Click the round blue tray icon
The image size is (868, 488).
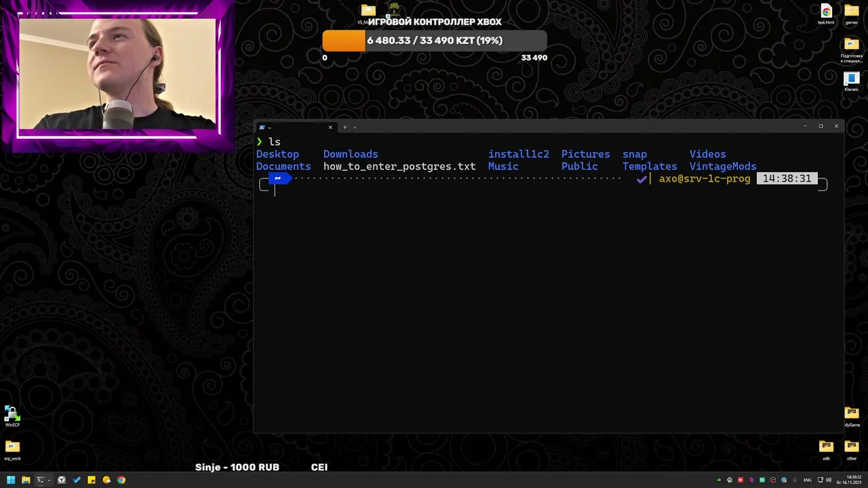[x=784, y=480]
